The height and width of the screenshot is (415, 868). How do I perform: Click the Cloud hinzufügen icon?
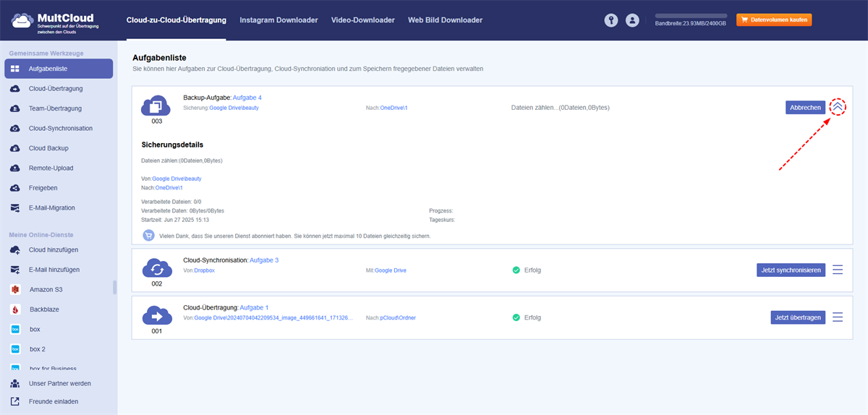[x=15, y=250]
